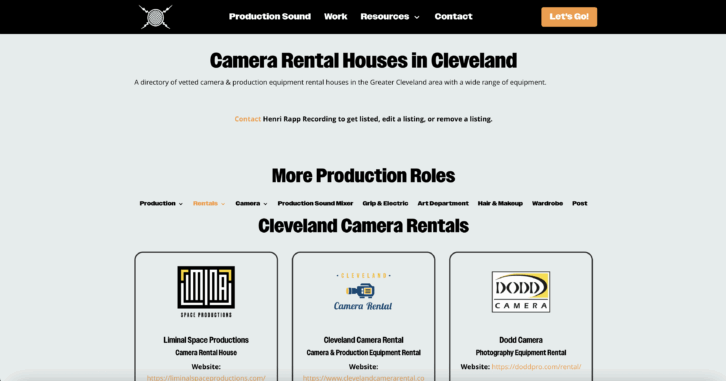Select Hair & Makeup role
Image resolution: width=726 pixels, height=381 pixels.
[x=500, y=203]
